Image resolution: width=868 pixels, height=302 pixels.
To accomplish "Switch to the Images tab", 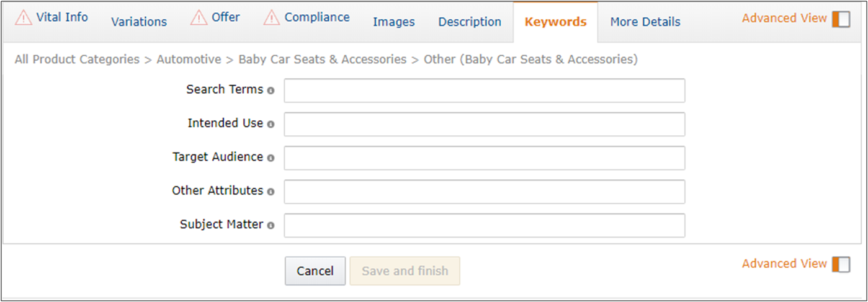I will (x=393, y=22).
